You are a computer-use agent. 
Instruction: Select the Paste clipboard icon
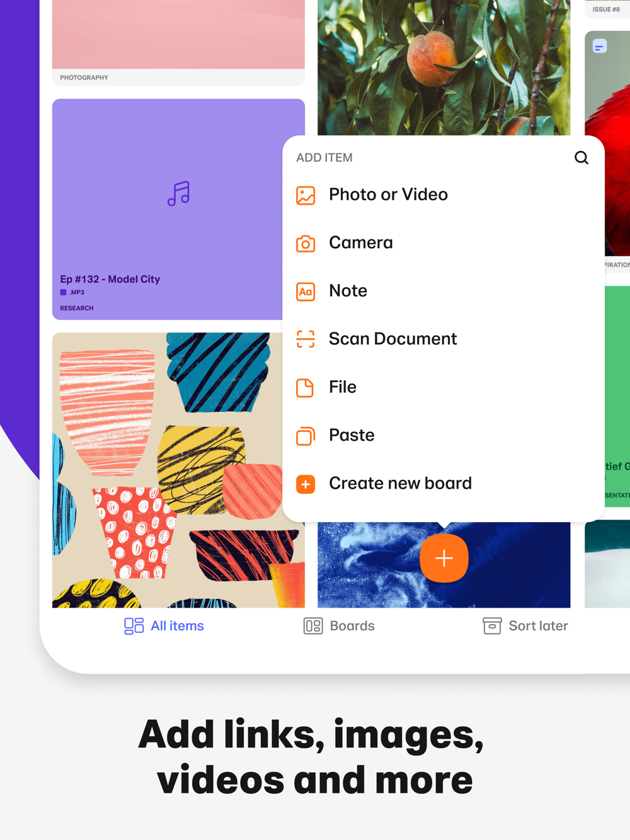tap(306, 436)
